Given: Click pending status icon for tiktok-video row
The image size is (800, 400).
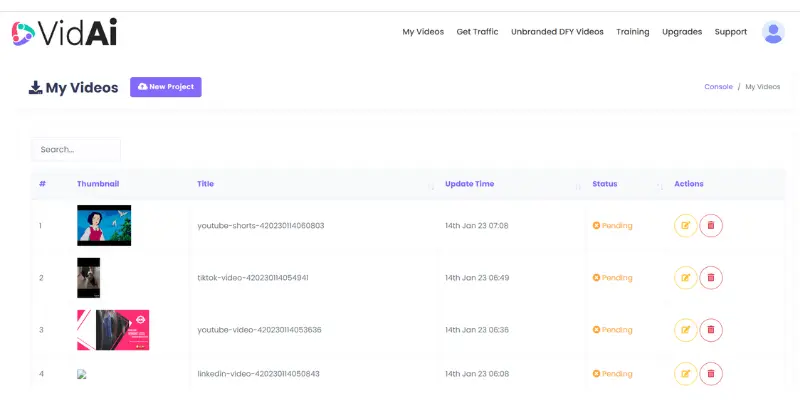Looking at the screenshot, I should pyautogui.click(x=596, y=278).
